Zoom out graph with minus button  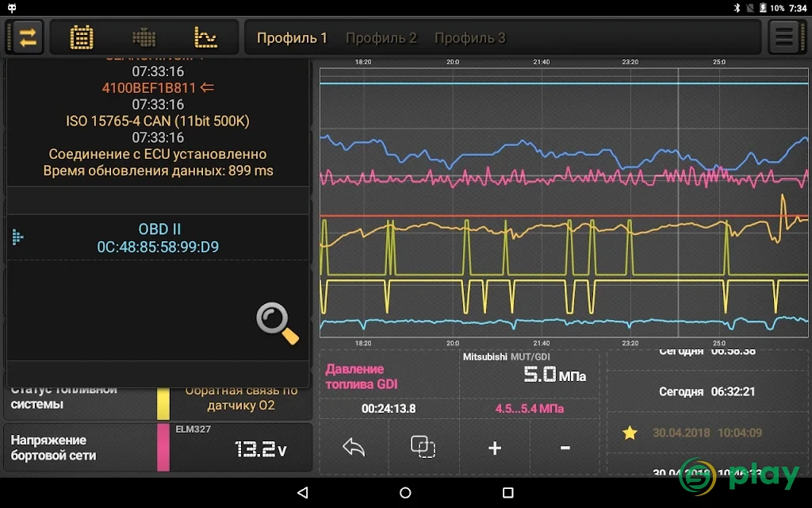click(565, 448)
